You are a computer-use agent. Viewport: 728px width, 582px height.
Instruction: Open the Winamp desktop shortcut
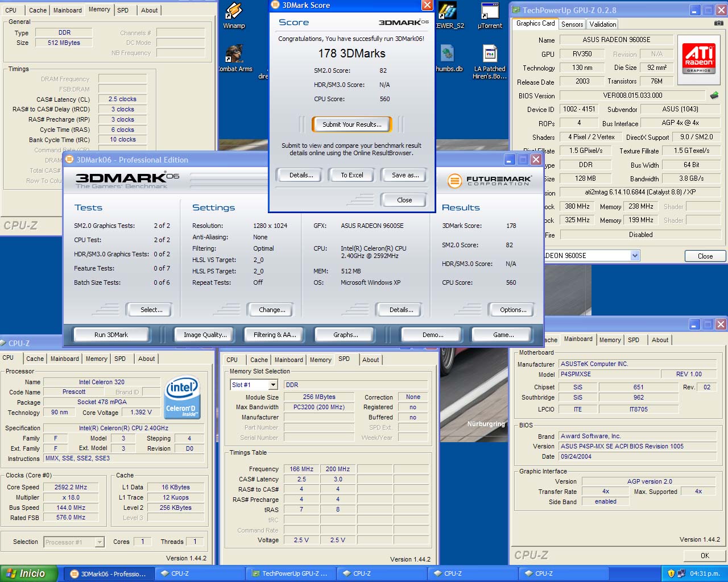234,16
